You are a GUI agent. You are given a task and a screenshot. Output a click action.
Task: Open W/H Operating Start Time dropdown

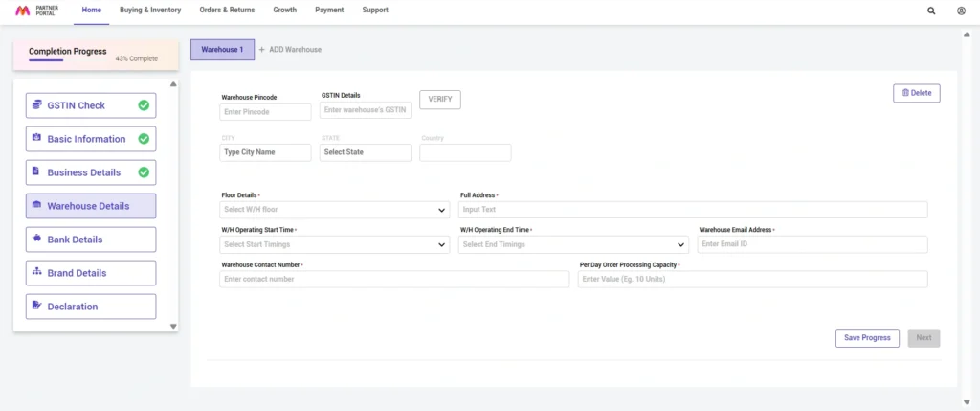334,244
